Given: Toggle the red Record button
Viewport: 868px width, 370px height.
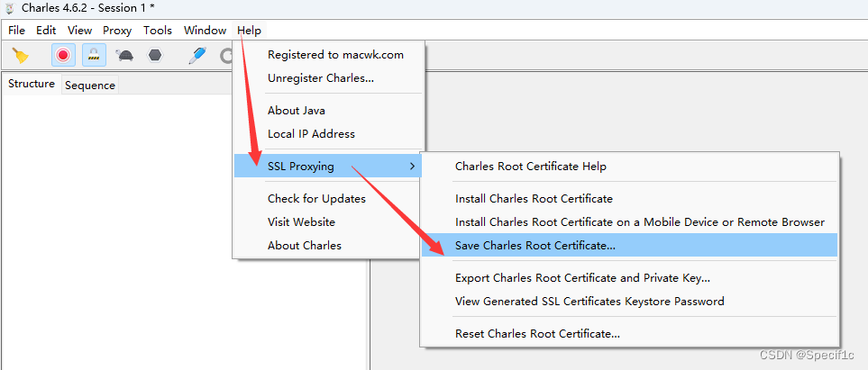Looking at the screenshot, I should click(x=63, y=55).
